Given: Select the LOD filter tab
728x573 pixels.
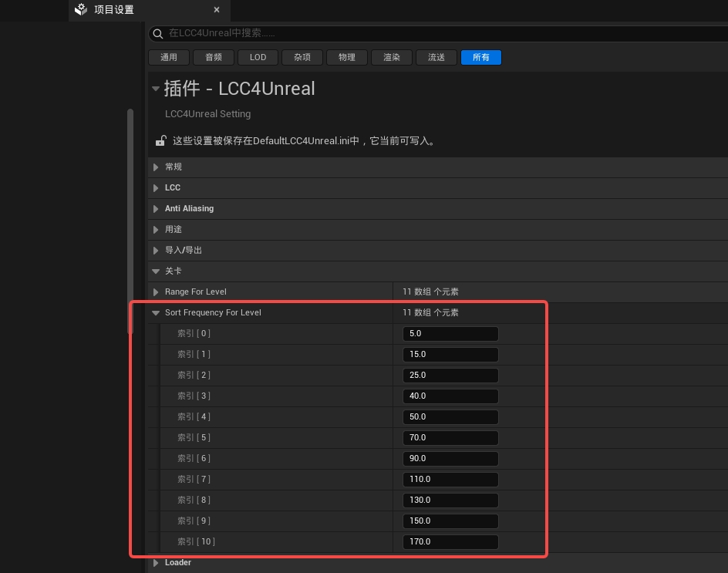Looking at the screenshot, I should click(x=258, y=57).
